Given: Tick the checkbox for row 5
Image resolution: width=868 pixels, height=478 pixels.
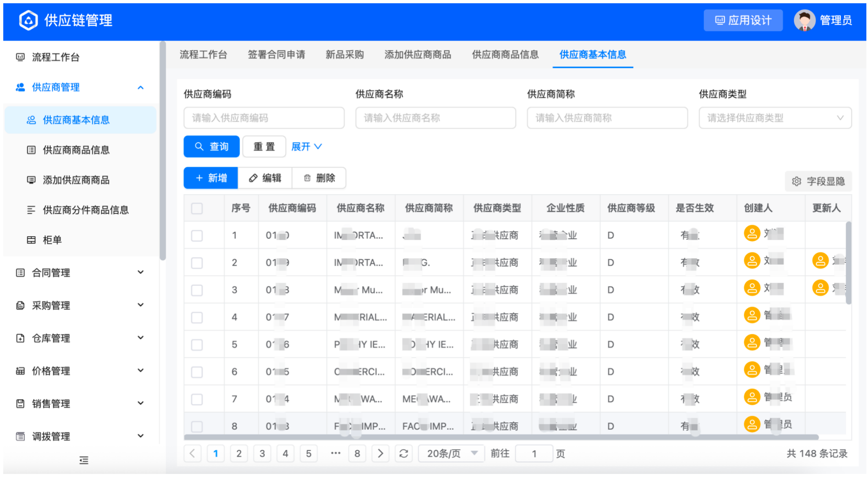Looking at the screenshot, I should click(x=197, y=345).
